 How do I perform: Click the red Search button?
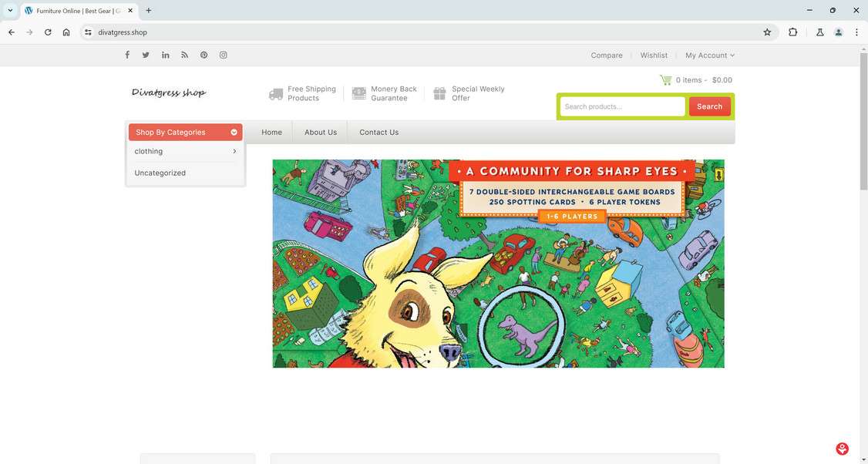tap(710, 106)
